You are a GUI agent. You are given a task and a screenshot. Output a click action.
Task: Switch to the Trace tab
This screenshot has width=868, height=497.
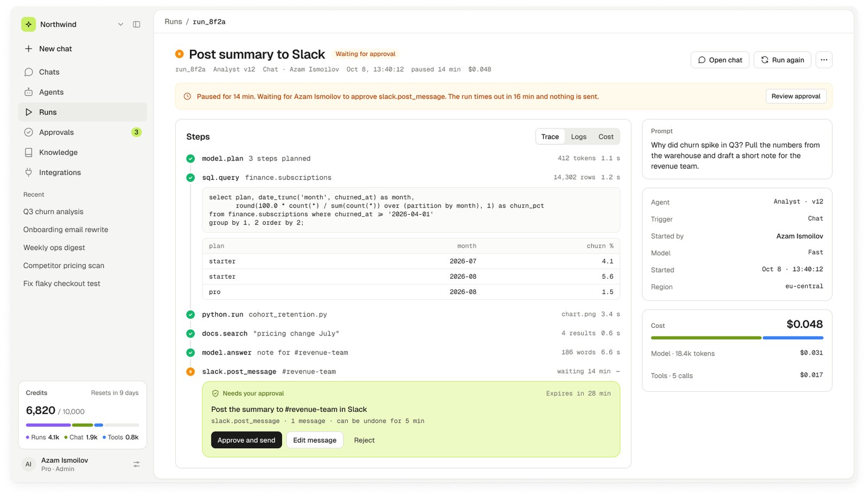coord(550,137)
